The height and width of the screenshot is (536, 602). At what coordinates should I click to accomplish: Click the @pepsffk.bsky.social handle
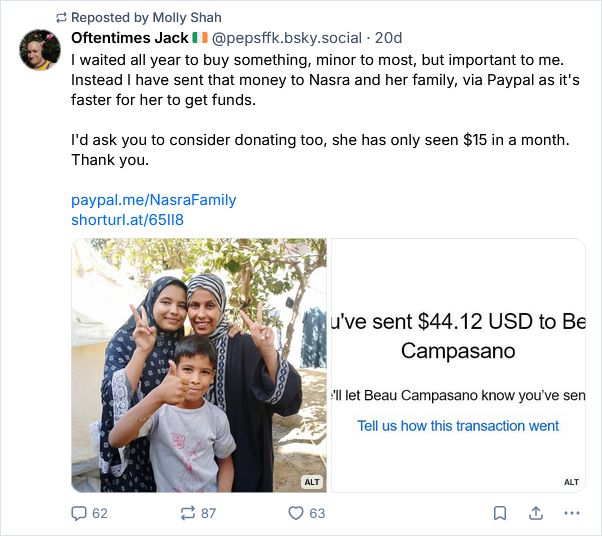[286, 38]
